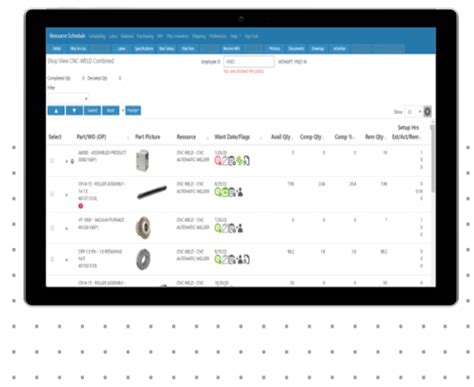Open the grid settings gear icon
The width and height of the screenshot is (474, 387).
428,111
